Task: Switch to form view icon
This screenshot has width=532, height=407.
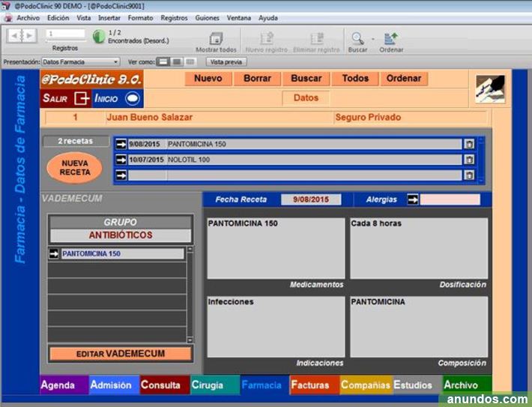Action: pyautogui.click(x=163, y=61)
